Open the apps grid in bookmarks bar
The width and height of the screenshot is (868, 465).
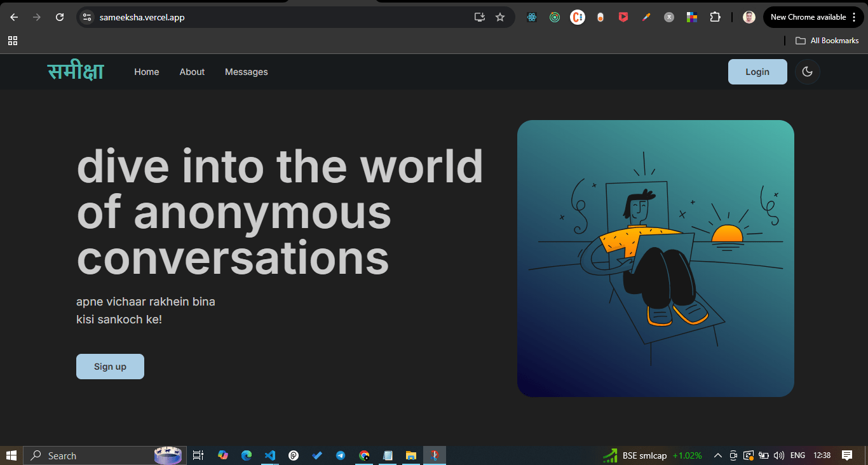(13, 41)
